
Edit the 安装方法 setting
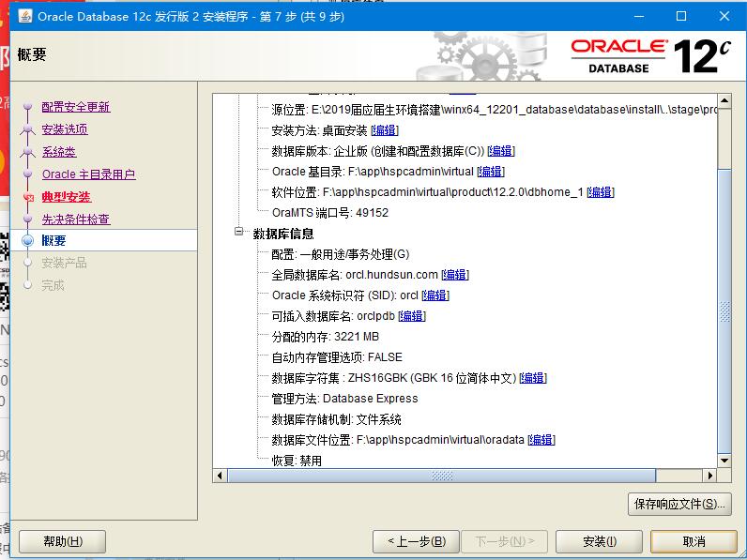tap(385, 130)
